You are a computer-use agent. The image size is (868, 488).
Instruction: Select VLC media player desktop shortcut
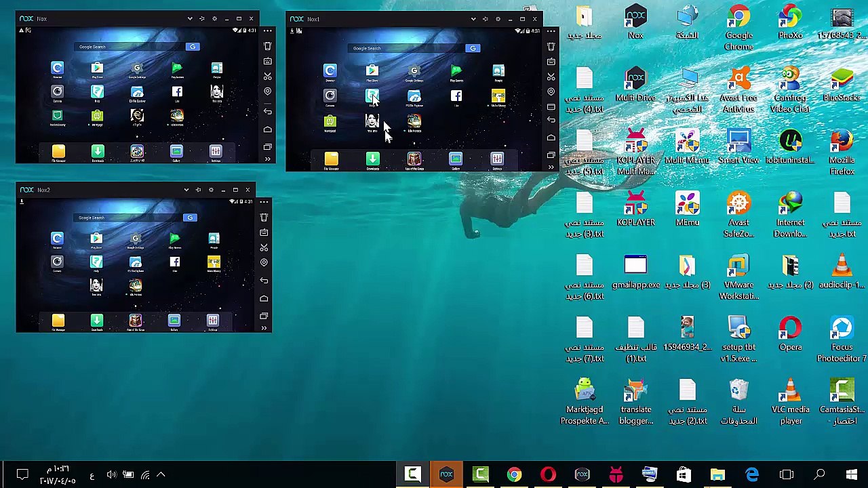coord(790,403)
